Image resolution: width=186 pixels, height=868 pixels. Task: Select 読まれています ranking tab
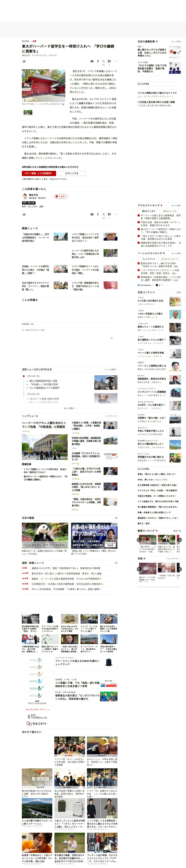(x=148, y=211)
